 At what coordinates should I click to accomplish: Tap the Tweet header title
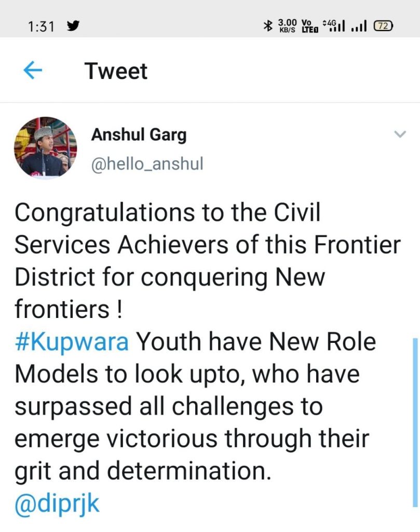tap(116, 71)
